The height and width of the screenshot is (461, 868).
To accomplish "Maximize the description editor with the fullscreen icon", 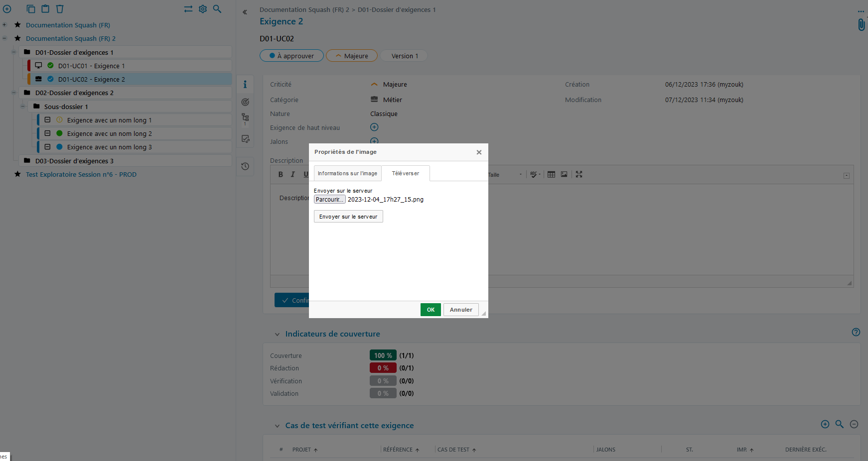I will 579,174.
